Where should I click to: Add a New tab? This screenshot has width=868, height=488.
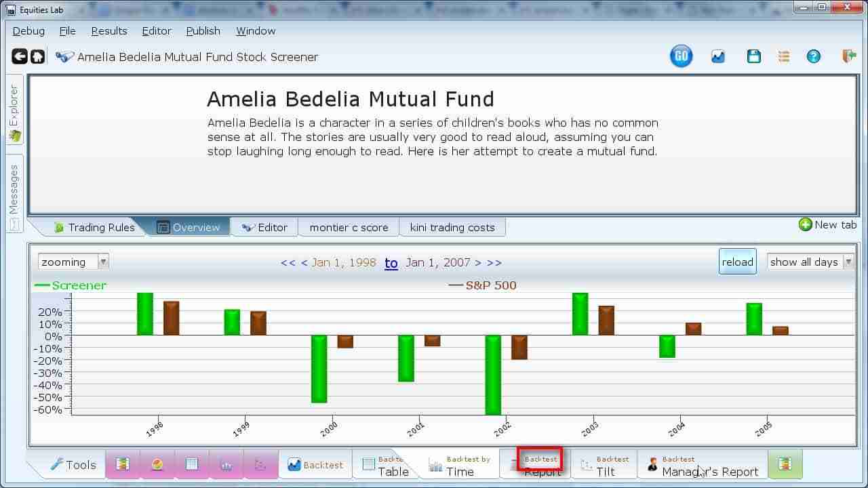pos(828,225)
